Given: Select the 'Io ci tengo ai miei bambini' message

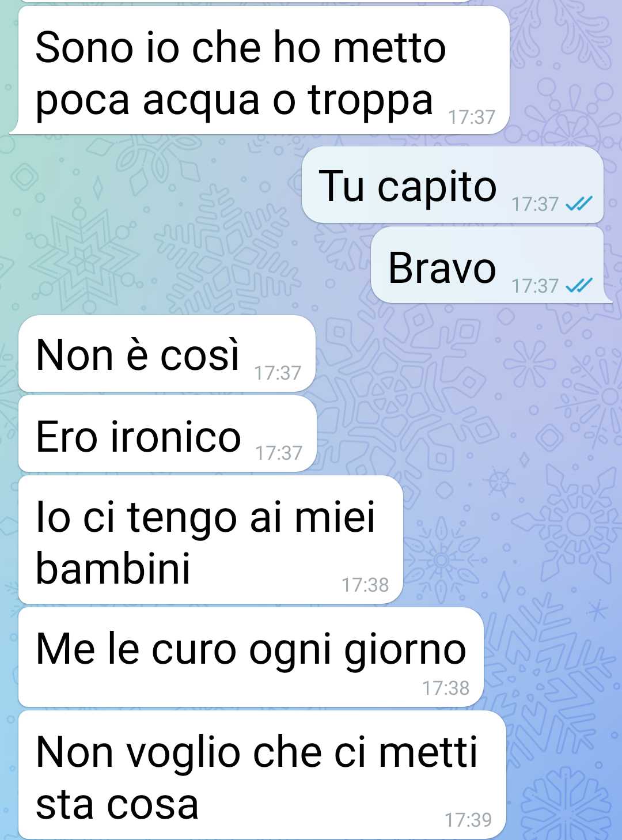Looking at the screenshot, I should (211, 540).
